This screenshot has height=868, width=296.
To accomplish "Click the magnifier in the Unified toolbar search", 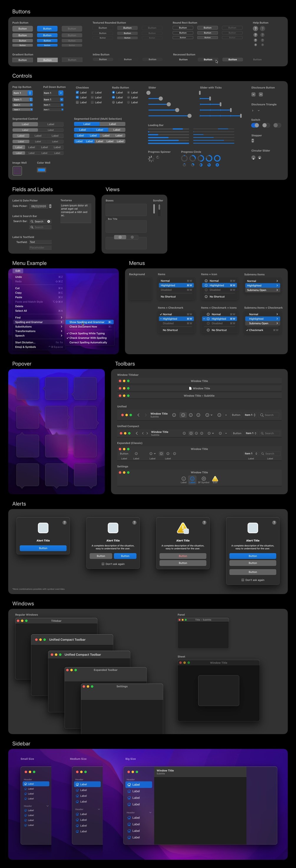I will pyautogui.click(x=262, y=415).
